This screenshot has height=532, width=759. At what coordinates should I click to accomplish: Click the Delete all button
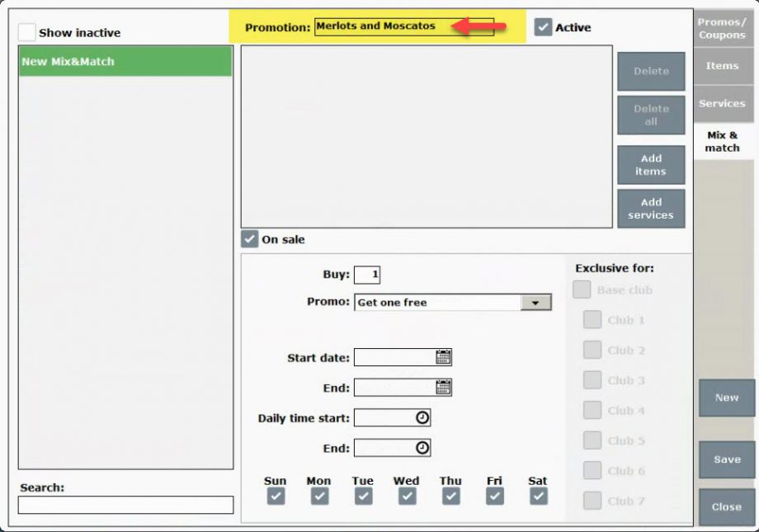[651, 115]
